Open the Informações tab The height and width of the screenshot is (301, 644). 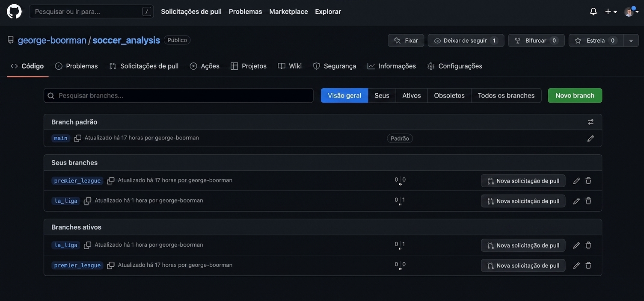click(392, 66)
